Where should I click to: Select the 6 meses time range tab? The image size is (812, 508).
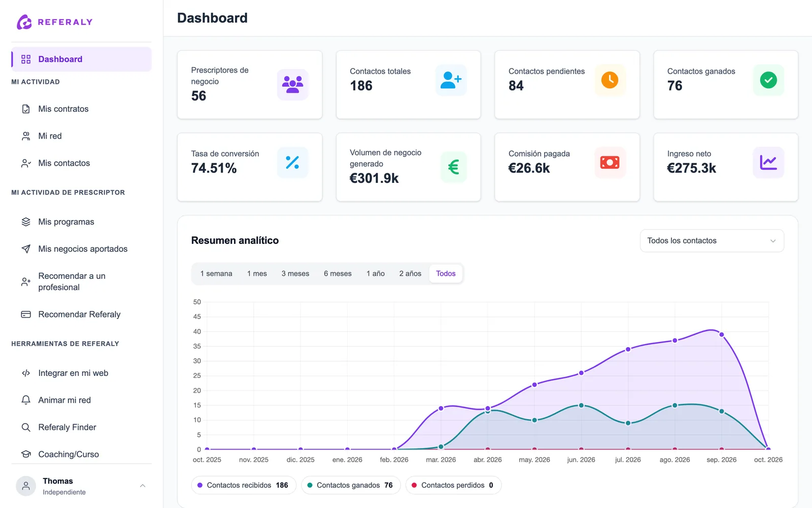(x=337, y=273)
